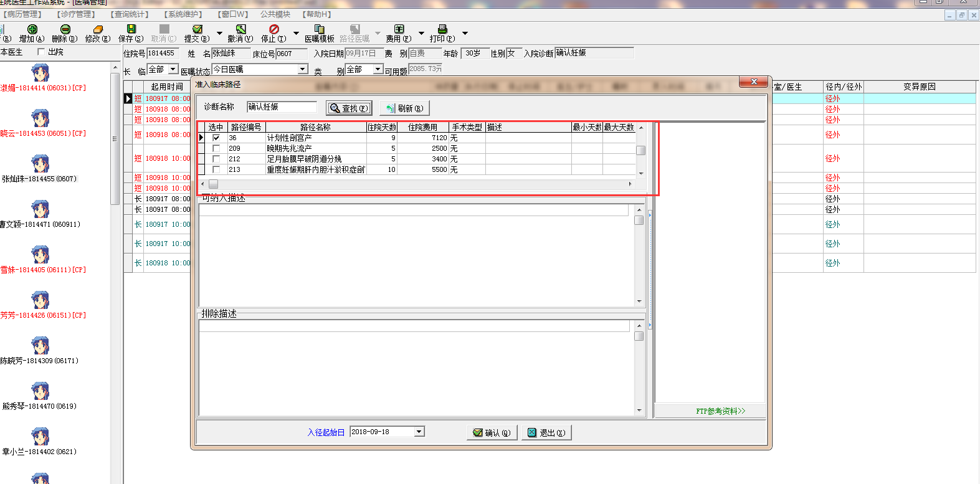Open the FTP参考资料 link

pyautogui.click(x=720, y=411)
